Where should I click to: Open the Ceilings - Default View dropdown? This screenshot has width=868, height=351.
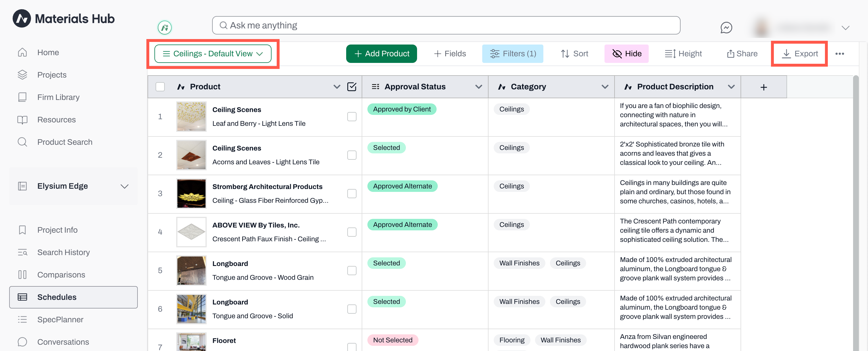(x=213, y=54)
